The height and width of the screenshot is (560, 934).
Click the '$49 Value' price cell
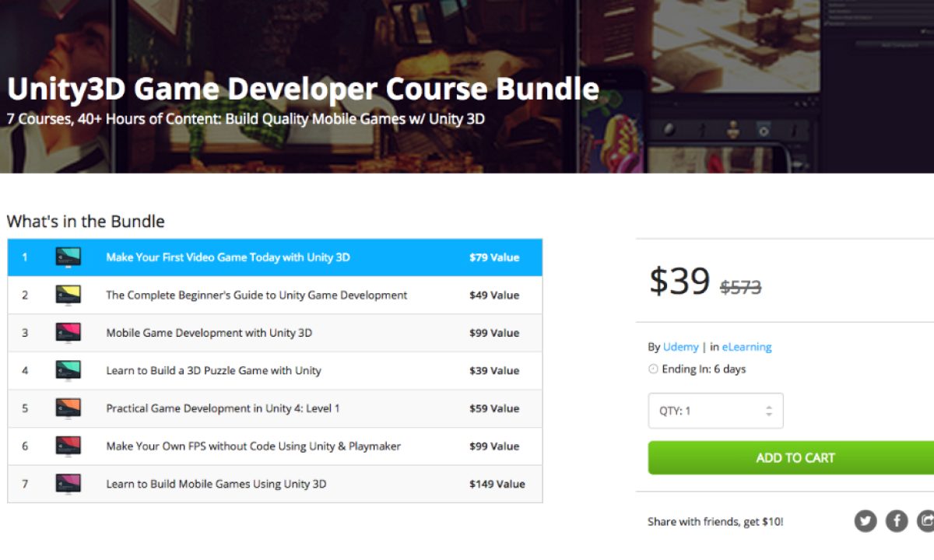[494, 295]
